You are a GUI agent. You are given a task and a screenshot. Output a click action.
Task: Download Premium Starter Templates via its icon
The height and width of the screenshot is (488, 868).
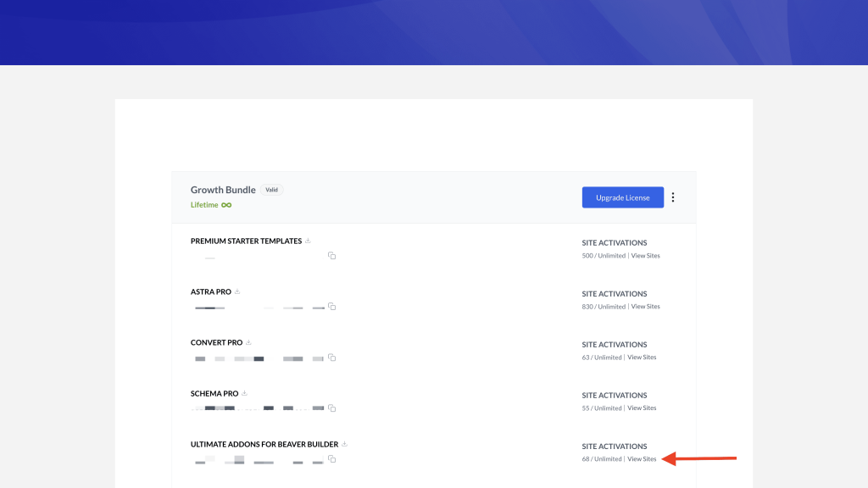(309, 241)
